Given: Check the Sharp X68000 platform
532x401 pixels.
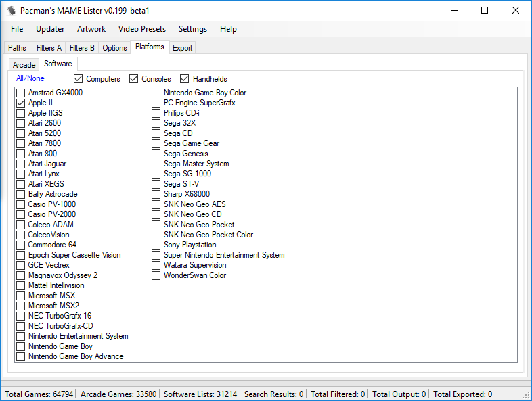Looking at the screenshot, I should coord(156,194).
